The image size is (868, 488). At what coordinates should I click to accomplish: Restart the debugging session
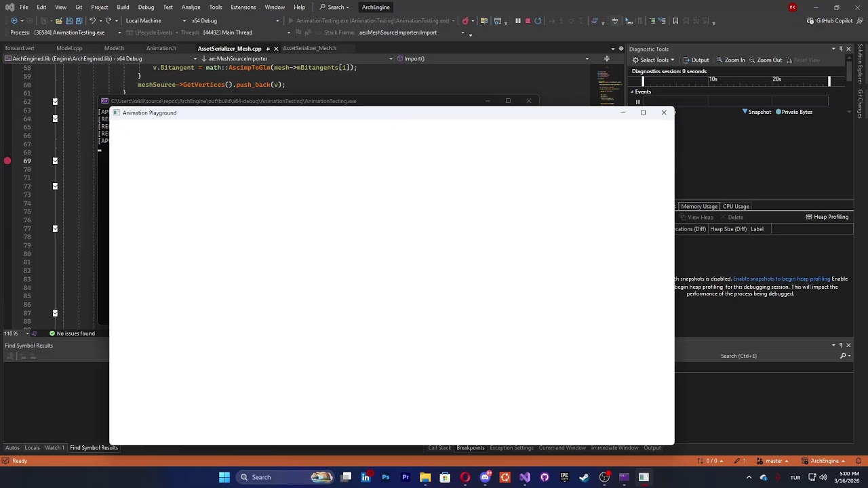tap(538, 20)
